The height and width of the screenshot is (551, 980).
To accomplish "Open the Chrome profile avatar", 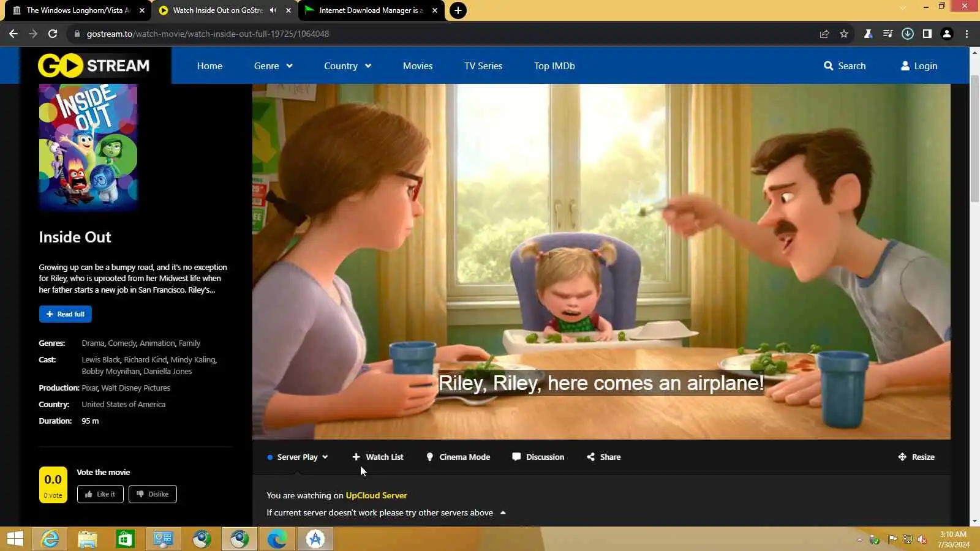I will pyautogui.click(x=947, y=34).
